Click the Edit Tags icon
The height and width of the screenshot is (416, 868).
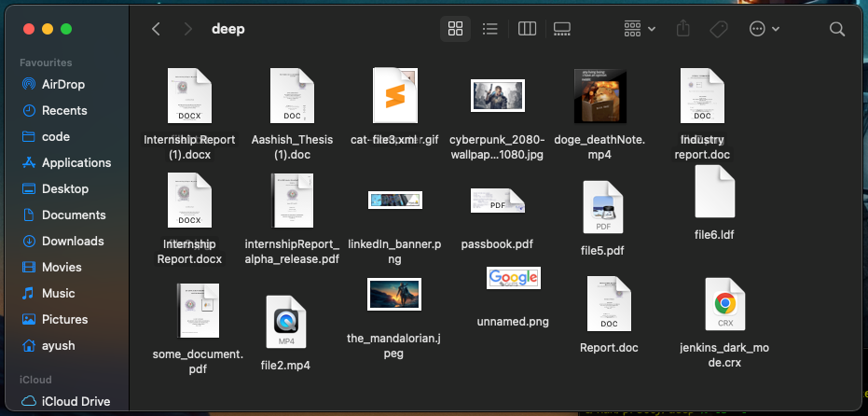(x=718, y=29)
